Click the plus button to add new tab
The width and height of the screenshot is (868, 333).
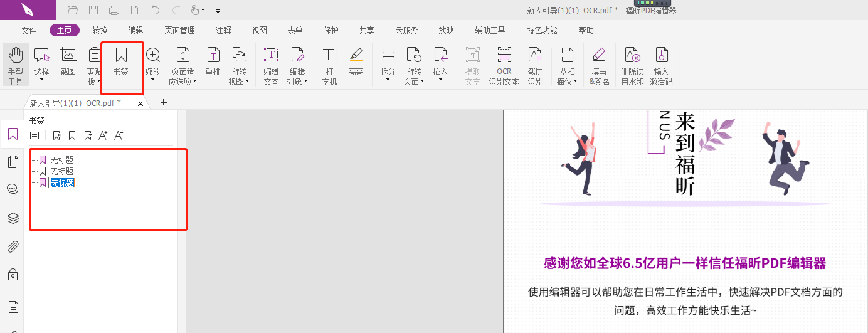click(164, 102)
